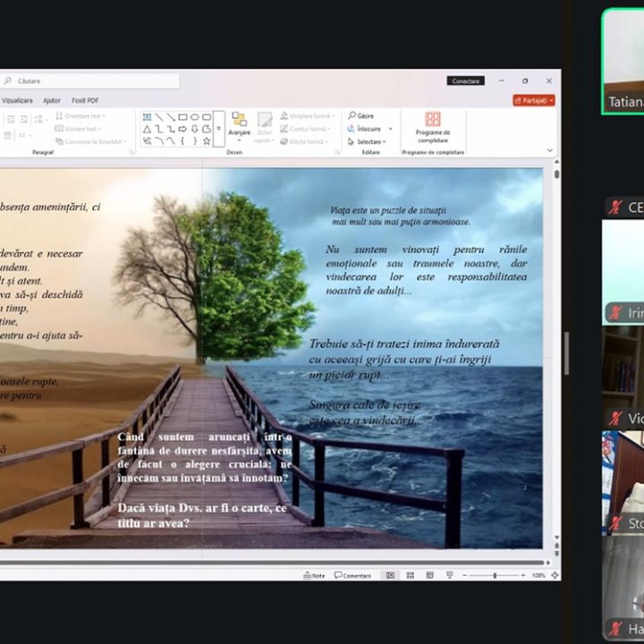Image resolution: width=644 pixels, height=644 pixels.
Task: Select the Găsire (Find) tool
Action: point(366,116)
